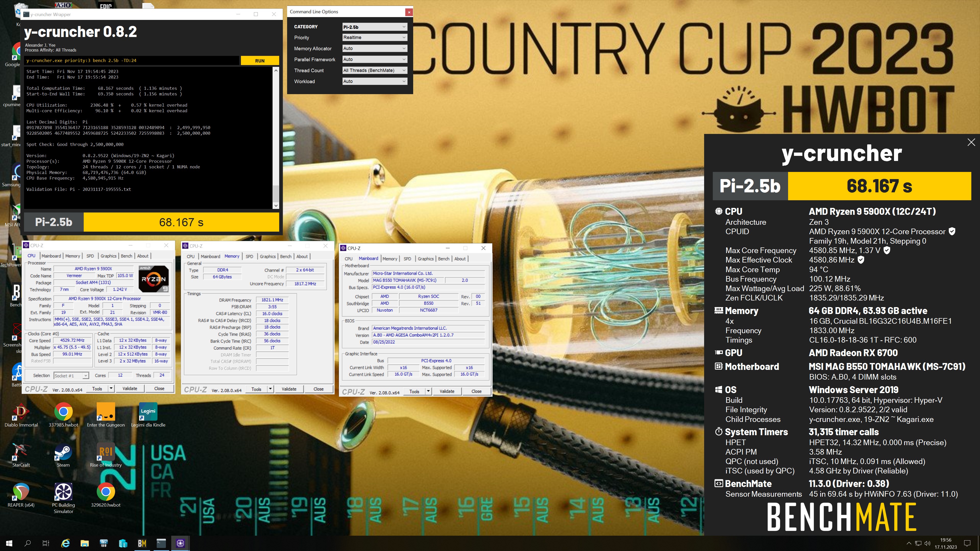Open the taskbar clock showing 19:56
The image size is (980, 551).
(x=946, y=543)
